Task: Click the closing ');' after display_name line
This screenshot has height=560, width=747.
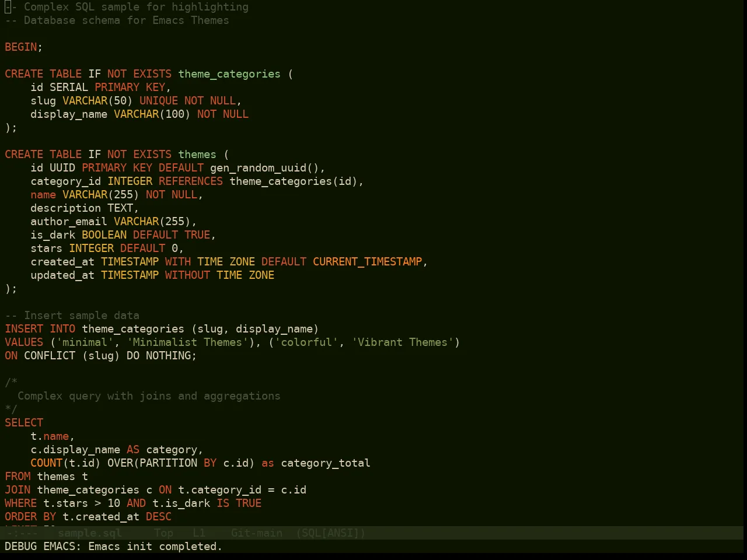Action: coord(11,128)
